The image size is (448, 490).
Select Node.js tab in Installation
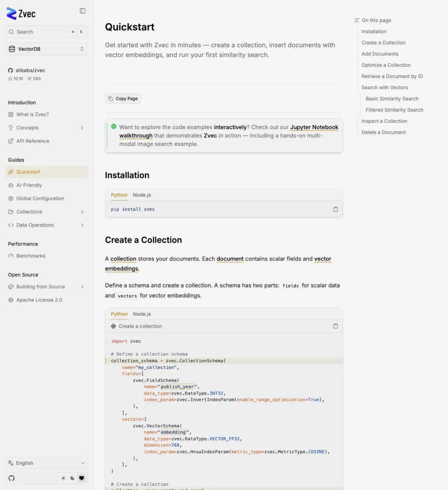[142, 195]
